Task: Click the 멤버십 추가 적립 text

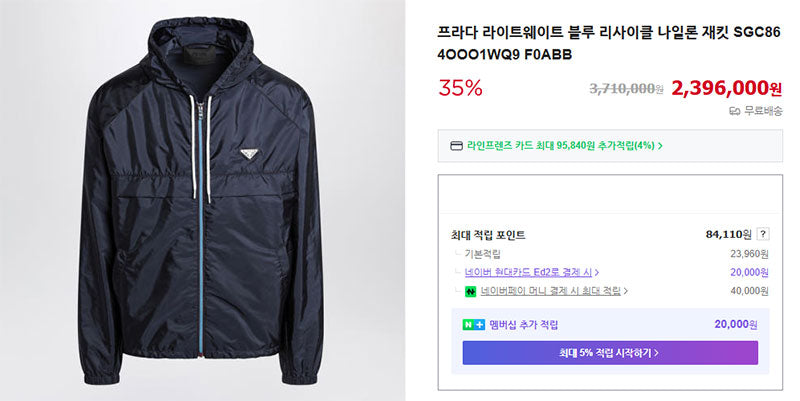Action: click(x=523, y=324)
